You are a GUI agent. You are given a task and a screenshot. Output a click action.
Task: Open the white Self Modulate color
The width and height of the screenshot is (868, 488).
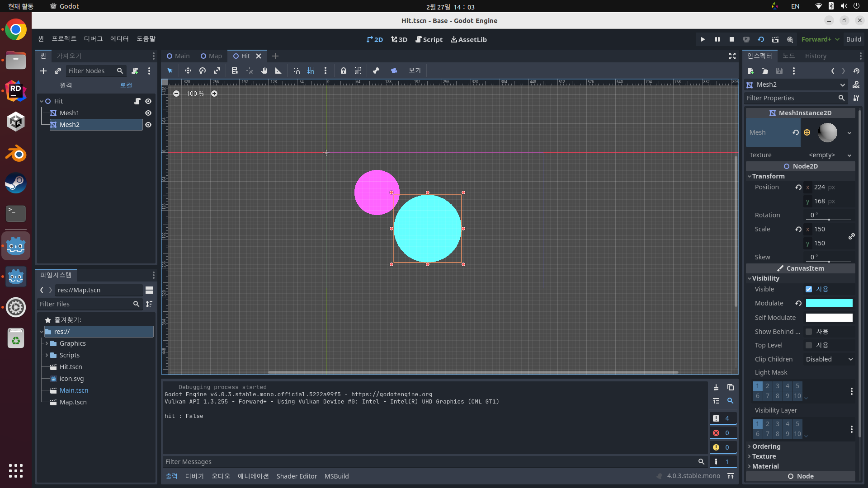pyautogui.click(x=829, y=318)
